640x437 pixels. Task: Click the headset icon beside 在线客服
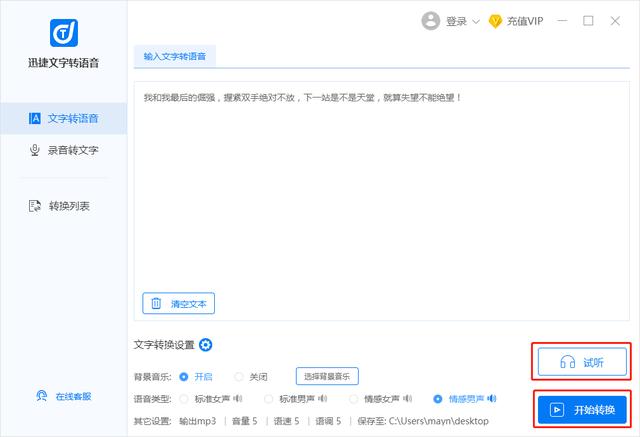pos(41,396)
